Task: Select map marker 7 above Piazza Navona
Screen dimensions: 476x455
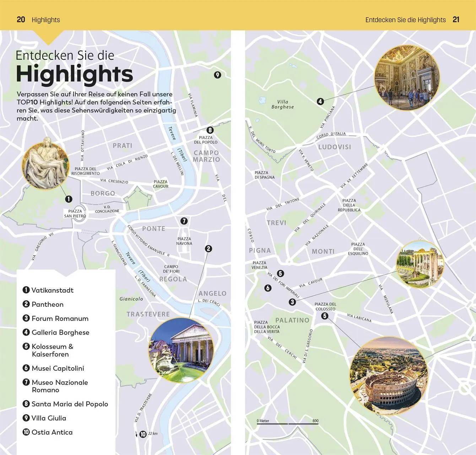Action: tap(184, 221)
